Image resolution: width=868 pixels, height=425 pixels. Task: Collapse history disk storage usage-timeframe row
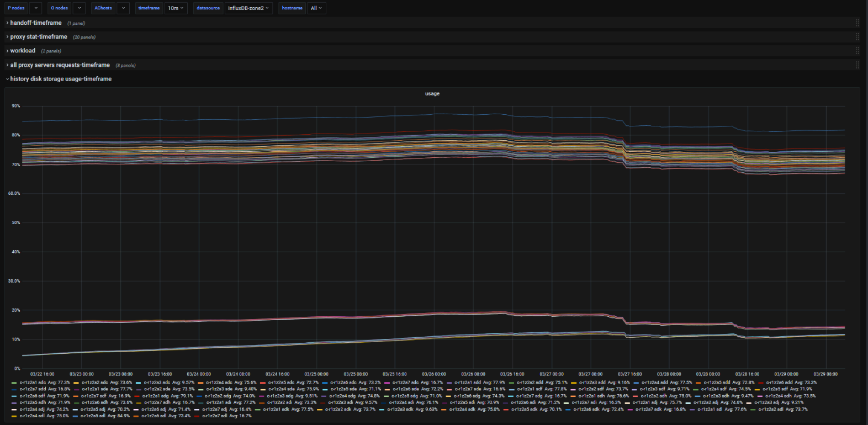61,79
